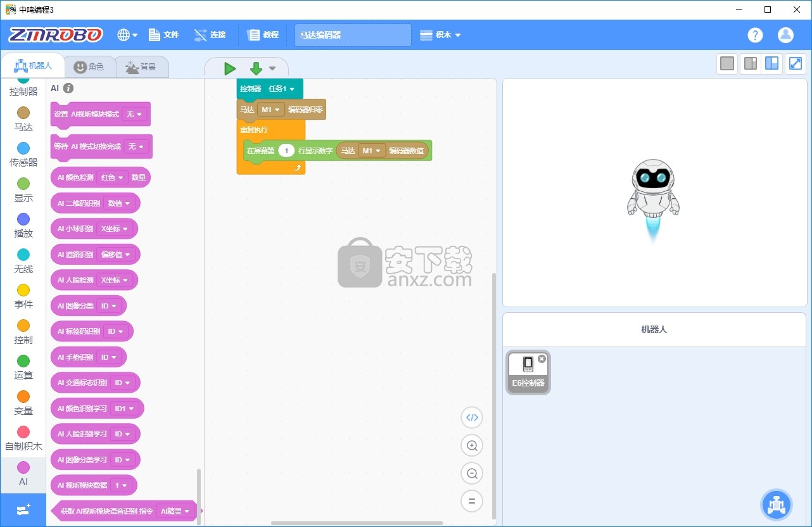The image size is (812, 527).
Task: Open the language globe menu
Action: [x=127, y=35]
